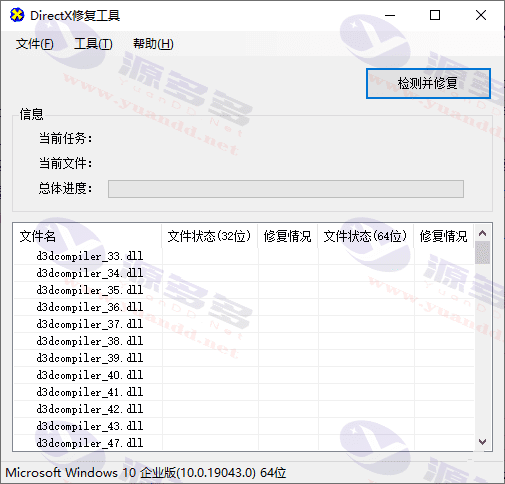
Task: Open the 帮助(H) menu
Action: tap(153, 44)
